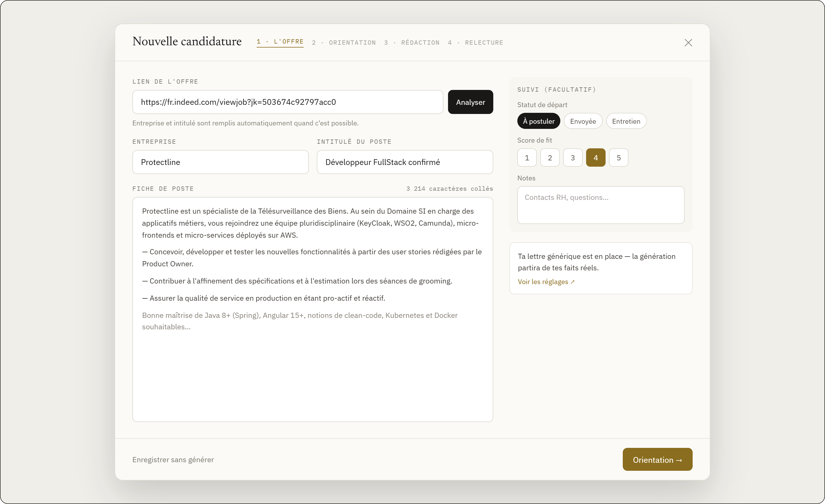This screenshot has width=825, height=504.
Task: Continue with the Orientation button
Action: [657, 460]
